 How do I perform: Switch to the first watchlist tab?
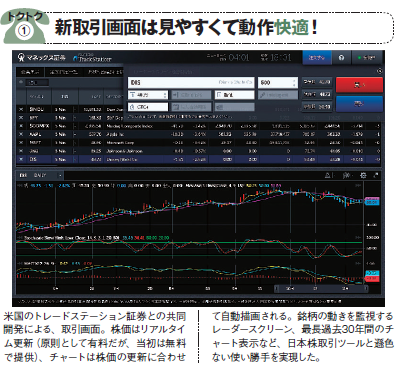[30, 72]
